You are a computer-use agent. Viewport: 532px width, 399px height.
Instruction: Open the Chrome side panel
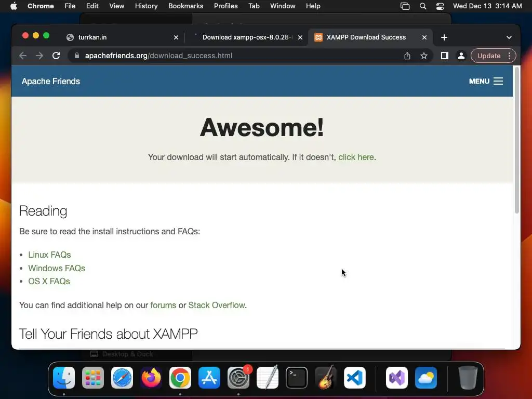pos(445,56)
